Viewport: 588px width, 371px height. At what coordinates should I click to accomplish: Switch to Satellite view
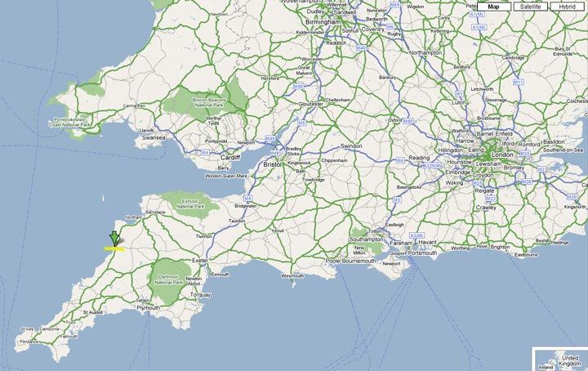click(x=530, y=7)
